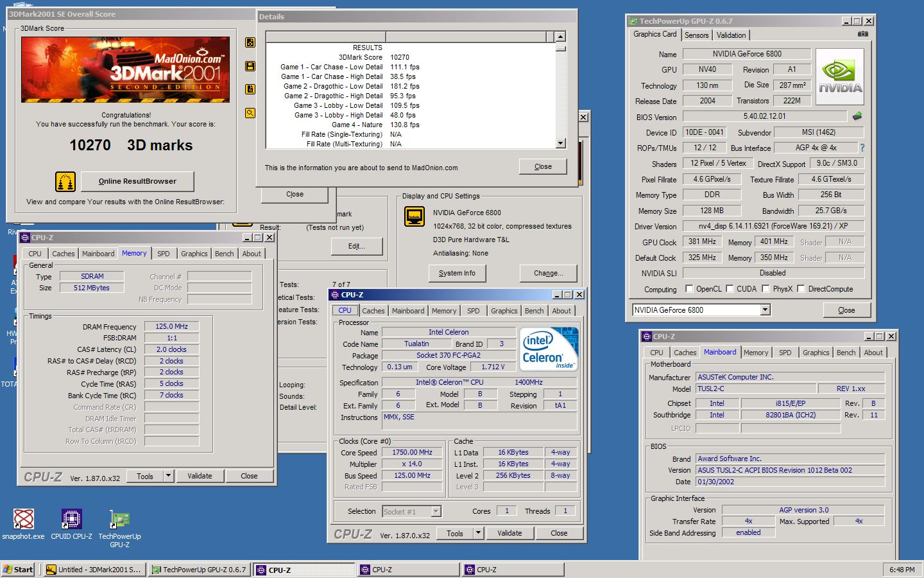Click the Core Speed 1750.00 MHz value

(412, 452)
